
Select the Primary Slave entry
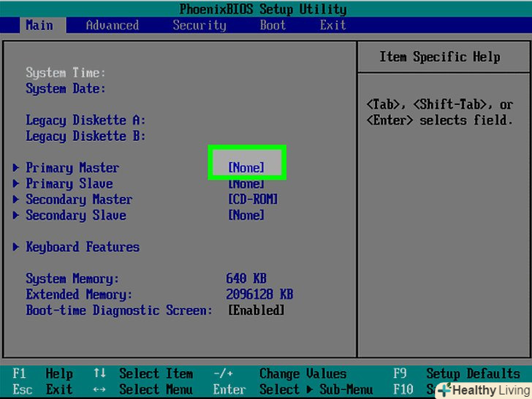click(x=69, y=183)
